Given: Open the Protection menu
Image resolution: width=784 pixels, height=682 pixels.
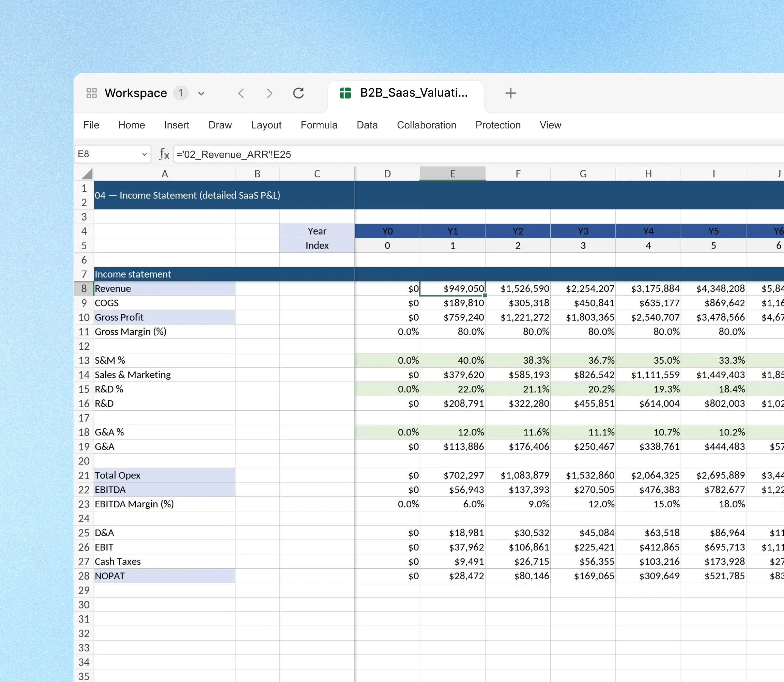Looking at the screenshot, I should [x=498, y=125].
